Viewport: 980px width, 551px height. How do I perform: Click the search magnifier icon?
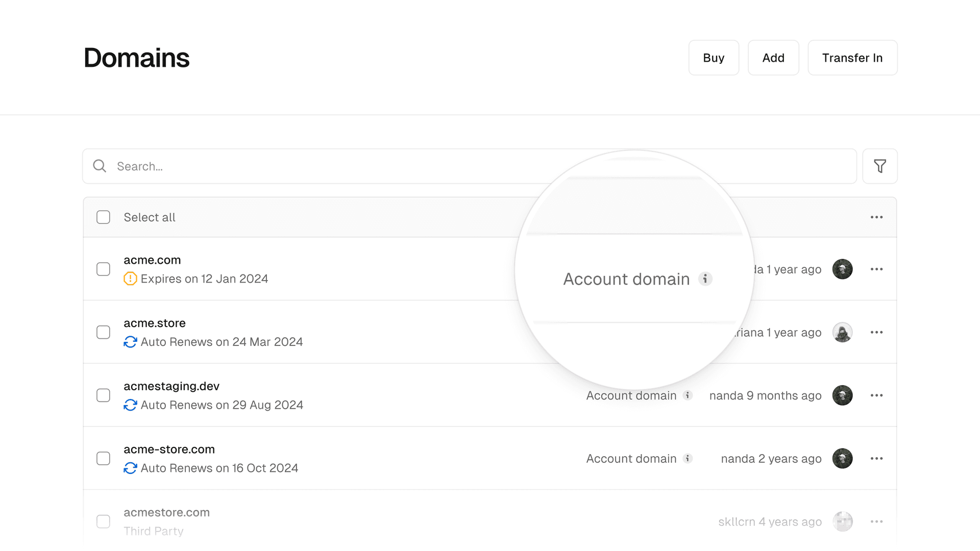coord(100,166)
